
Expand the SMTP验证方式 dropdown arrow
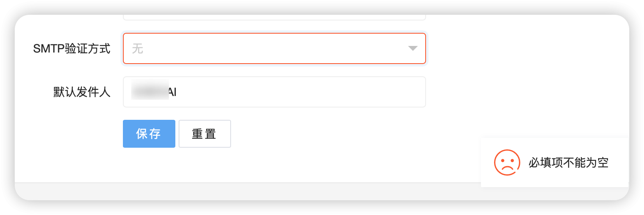pyautogui.click(x=413, y=48)
